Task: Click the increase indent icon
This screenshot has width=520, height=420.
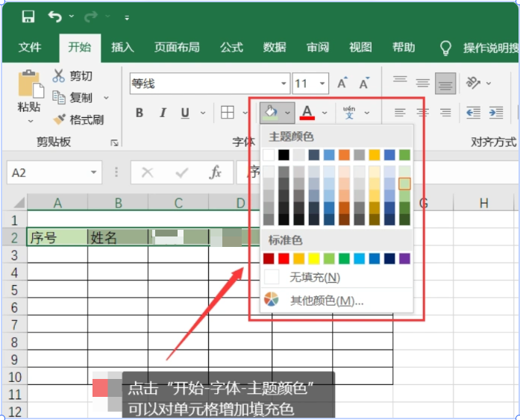Action: pyautogui.click(x=496, y=113)
